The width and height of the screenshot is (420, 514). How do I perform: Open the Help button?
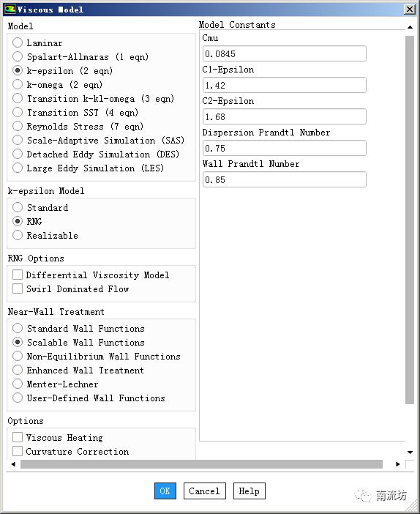tap(249, 491)
